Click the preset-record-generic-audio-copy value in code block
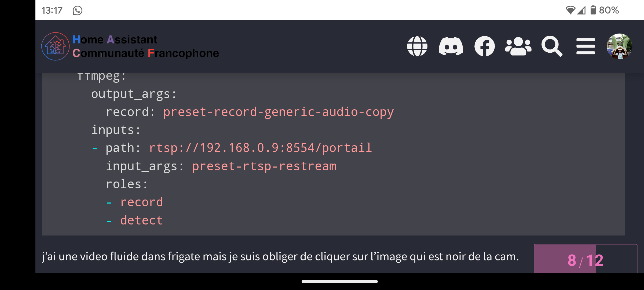 click(279, 112)
